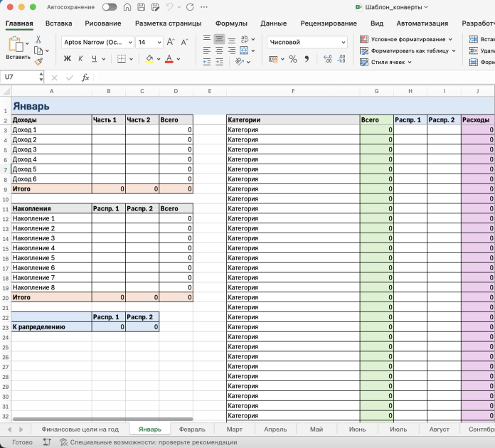495x448 pixels.
Task: Open the Home icon in title bar
Action: [127, 7]
